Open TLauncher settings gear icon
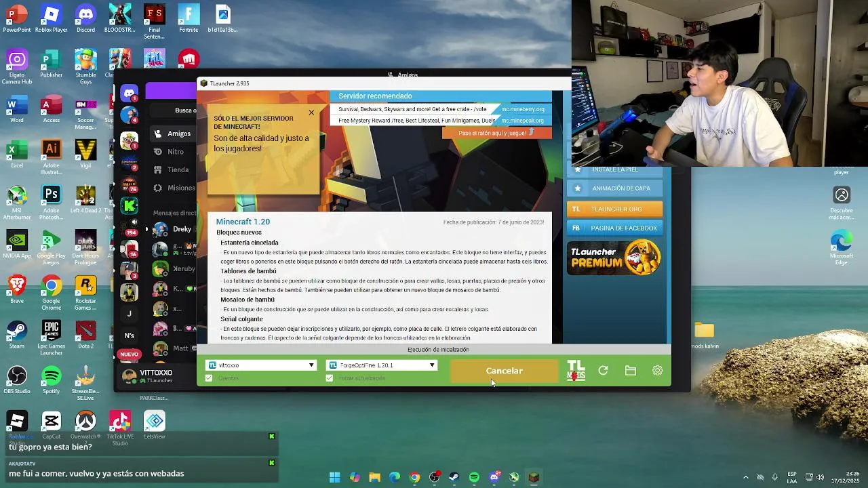Viewport: 868px width, 488px height. [657, 371]
